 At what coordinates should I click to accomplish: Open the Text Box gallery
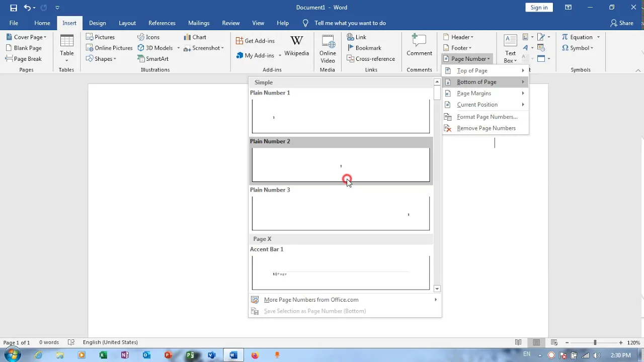tap(510, 48)
